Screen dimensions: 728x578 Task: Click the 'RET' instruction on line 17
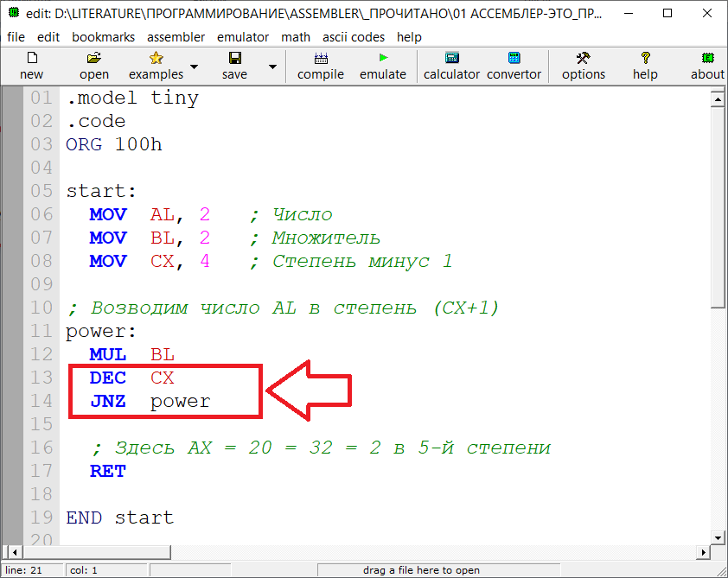coord(108,472)
